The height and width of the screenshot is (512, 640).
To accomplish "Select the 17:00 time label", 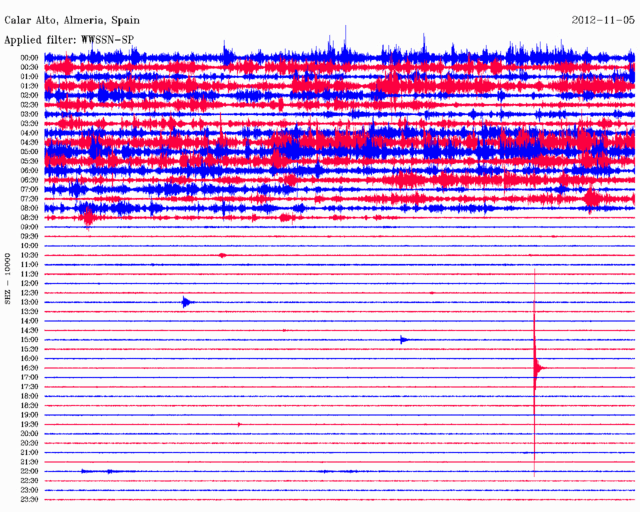I will point(29,377).
